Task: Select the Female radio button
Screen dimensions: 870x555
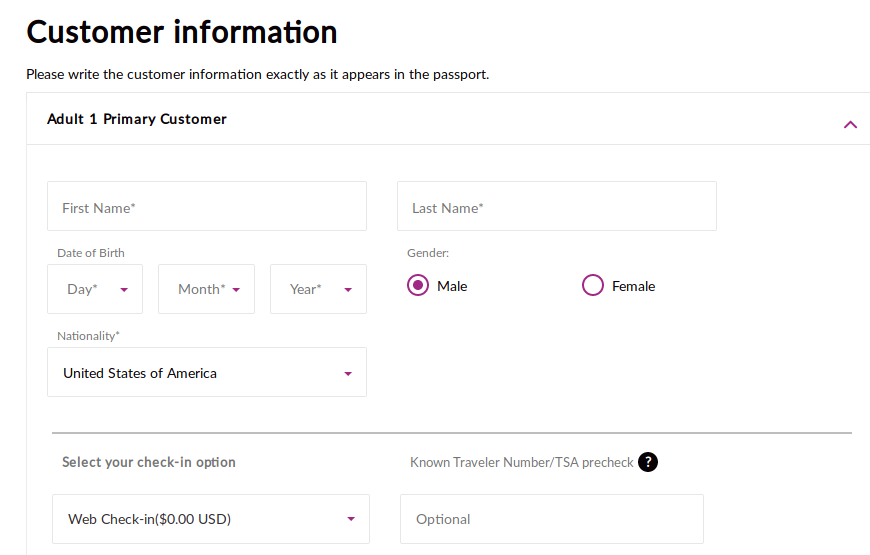Action: click(593, 286)
